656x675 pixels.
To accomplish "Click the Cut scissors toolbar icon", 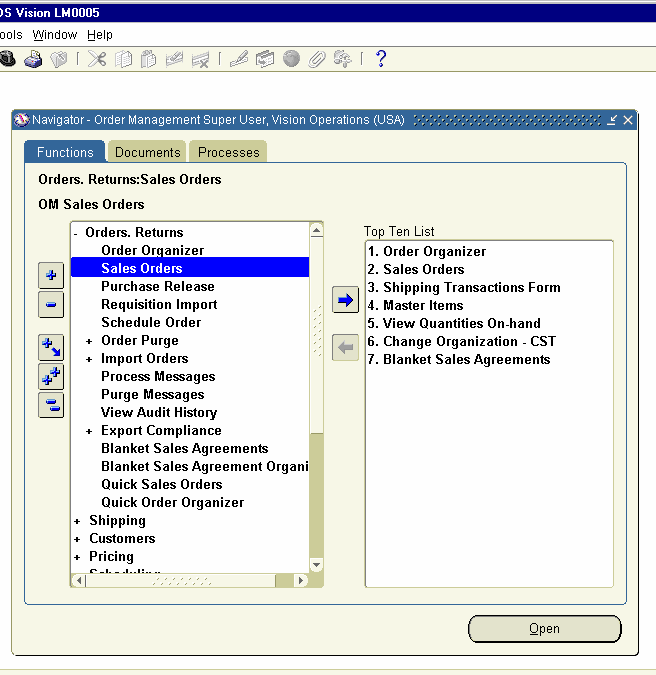I will 97,59.
